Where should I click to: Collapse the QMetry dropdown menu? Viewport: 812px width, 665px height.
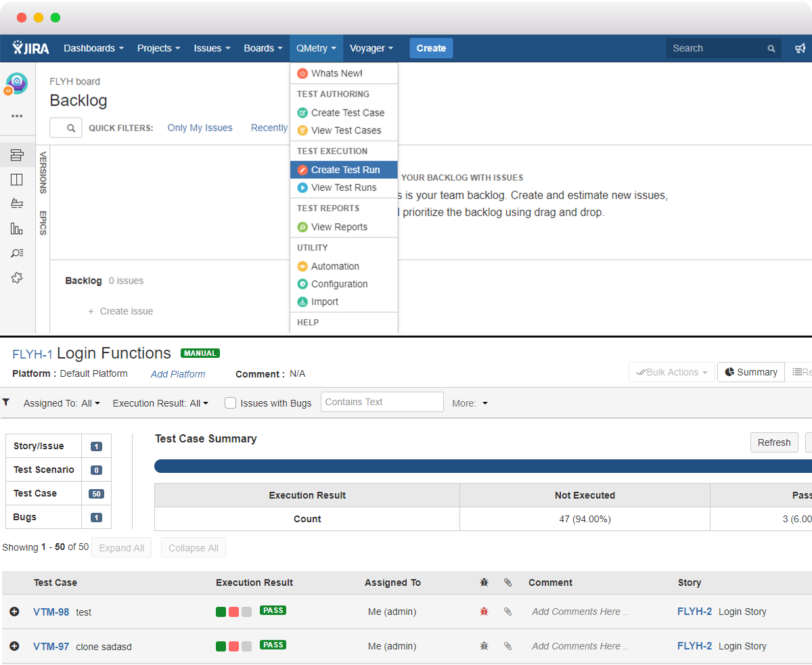point(316,48)
